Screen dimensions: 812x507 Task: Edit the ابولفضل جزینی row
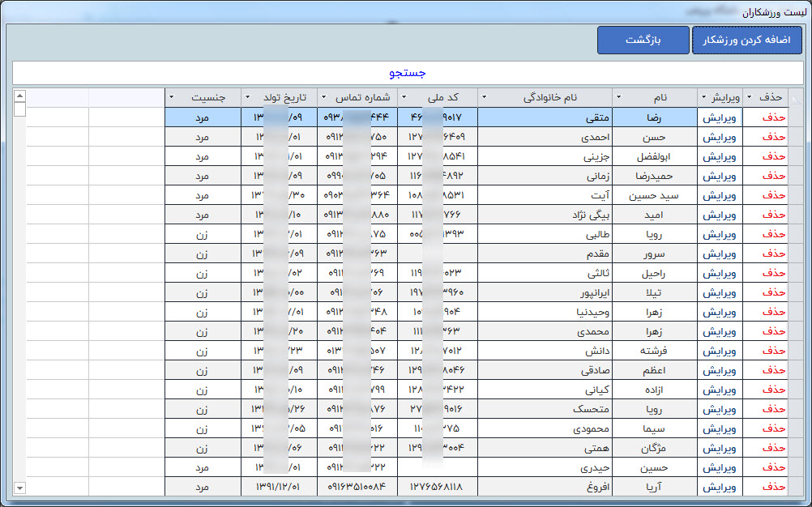point(719,156)
